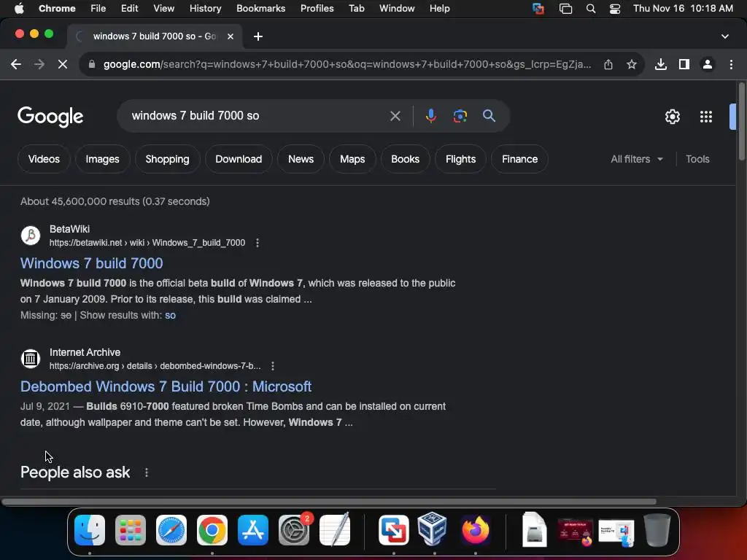Close the windows 7 build 7000 tab
747x560 pixels.
click(x=230, y=36)
